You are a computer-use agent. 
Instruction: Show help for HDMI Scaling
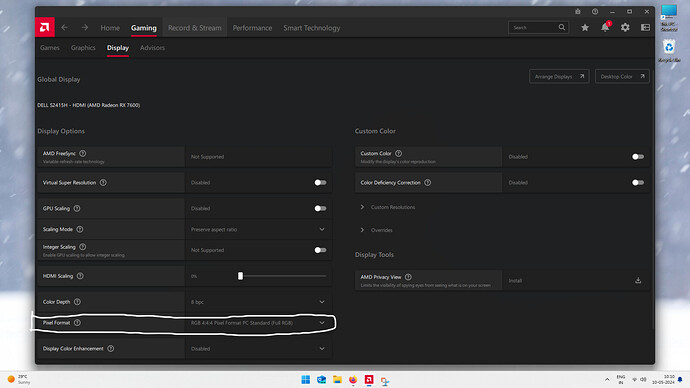click(x=80, y=276)
